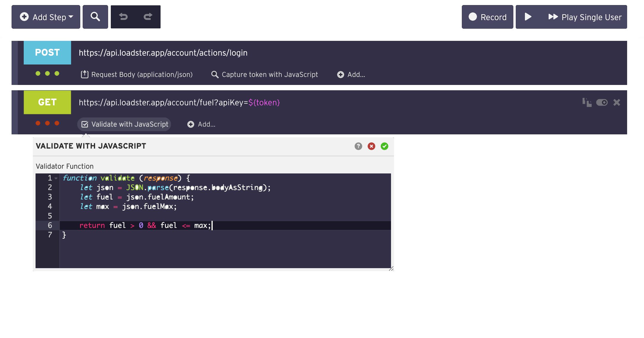Click the Add Step plus icon
Screen dimensions: 644x338
(x=24, y=17)
